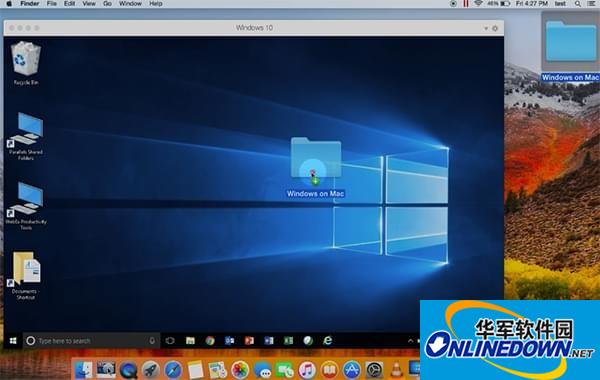Click the battery status indicator
This screenshot has width=600, height=380.
(x=499, y=4)
